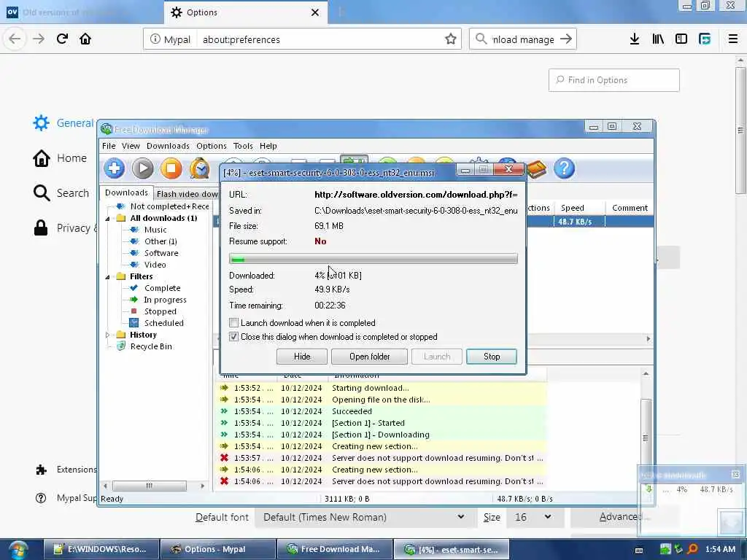Click the gray Start download play icon
Screen dimensions: 747x560
(x=142, y=168)
